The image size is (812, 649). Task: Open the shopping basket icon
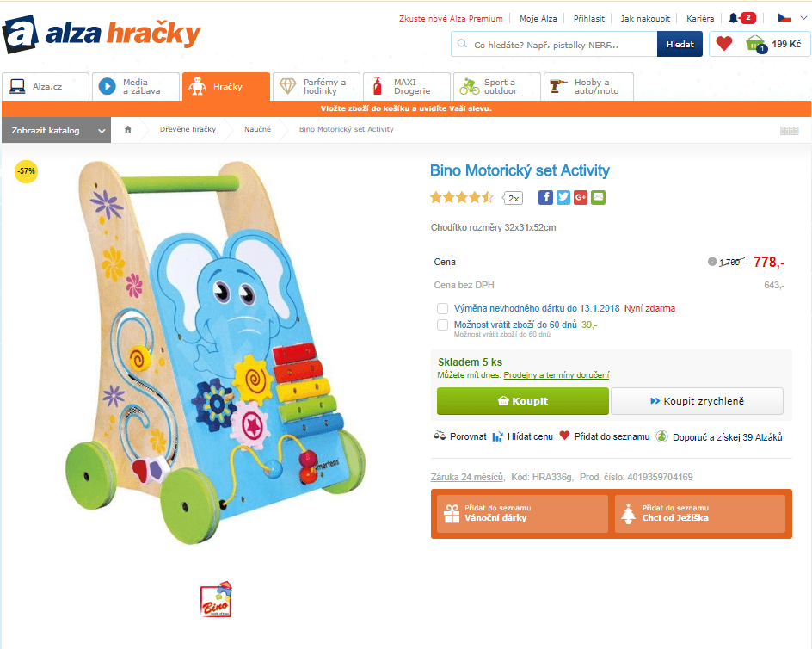(755, 44)
